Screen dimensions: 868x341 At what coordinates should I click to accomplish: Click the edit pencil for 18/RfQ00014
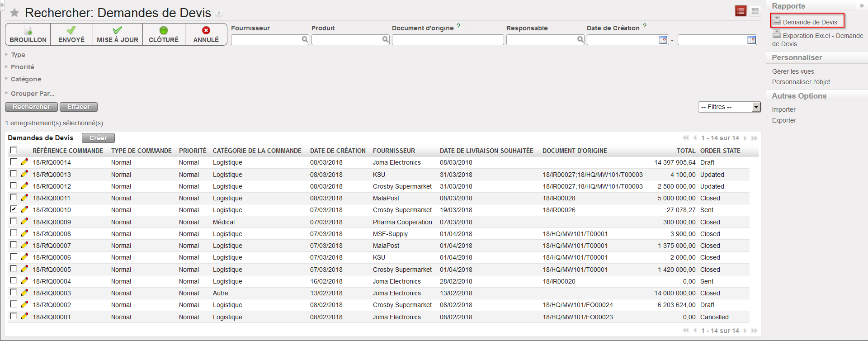(x=24, y=162)
